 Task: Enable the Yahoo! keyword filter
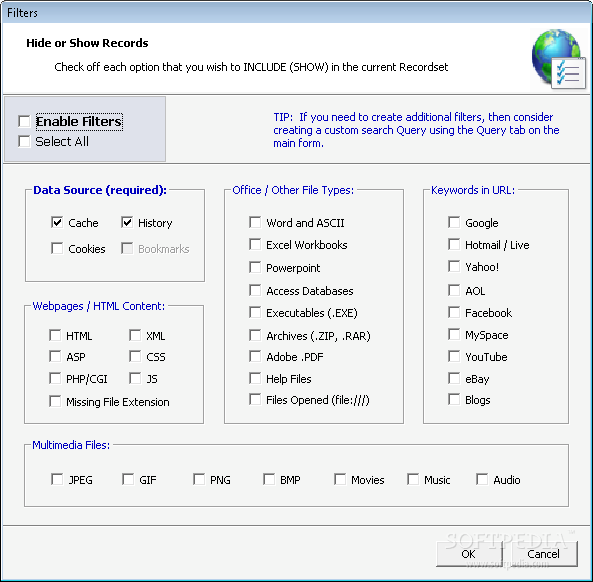coord(454,266)
